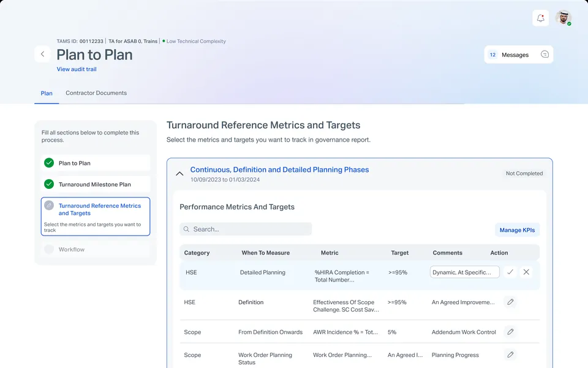
Task: Click the pencil status icon of Turnaround Reference Metrics
Action: 49,205
